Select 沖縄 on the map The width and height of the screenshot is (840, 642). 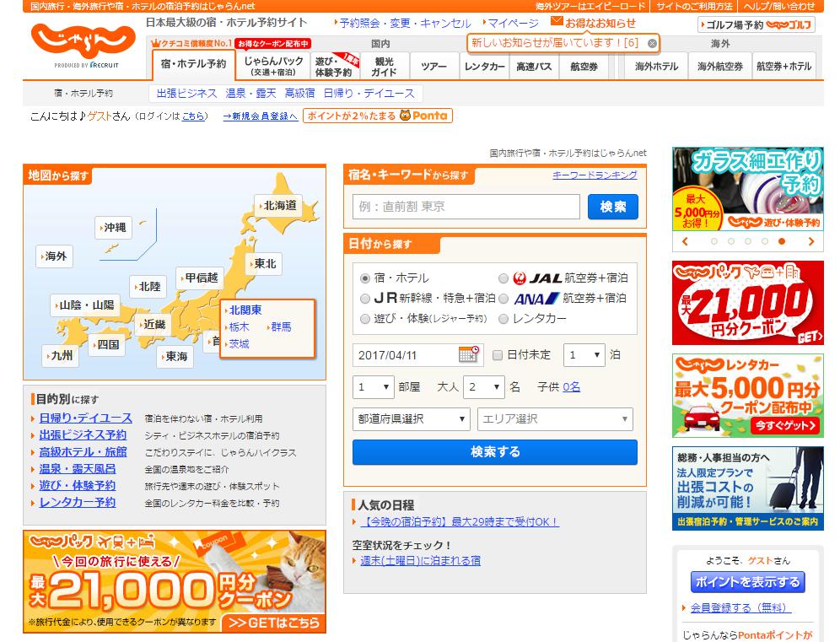(x=112, y=227)
